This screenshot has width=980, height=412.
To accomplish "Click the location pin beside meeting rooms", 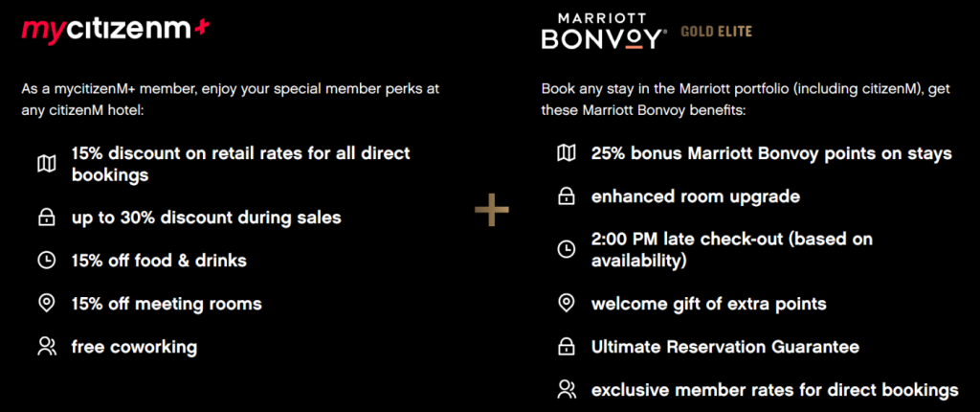I will pyautogui.click(x=47, y=305).
